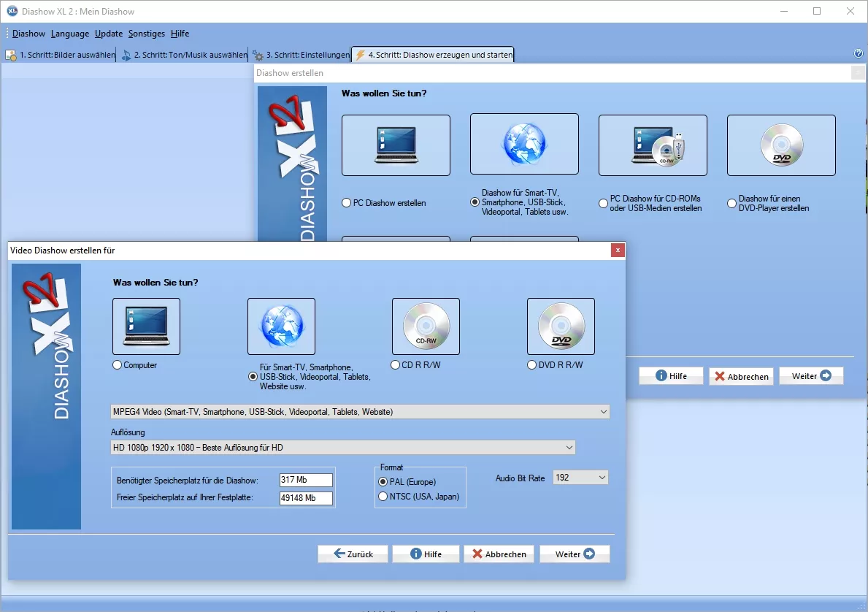868x612 pixels.
Task: Select the DVD R R/W radio button
Action: 532,365
